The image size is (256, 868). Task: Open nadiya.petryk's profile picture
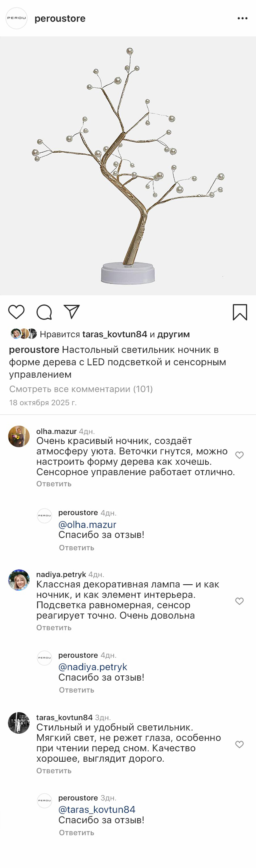tap(19, 580)
